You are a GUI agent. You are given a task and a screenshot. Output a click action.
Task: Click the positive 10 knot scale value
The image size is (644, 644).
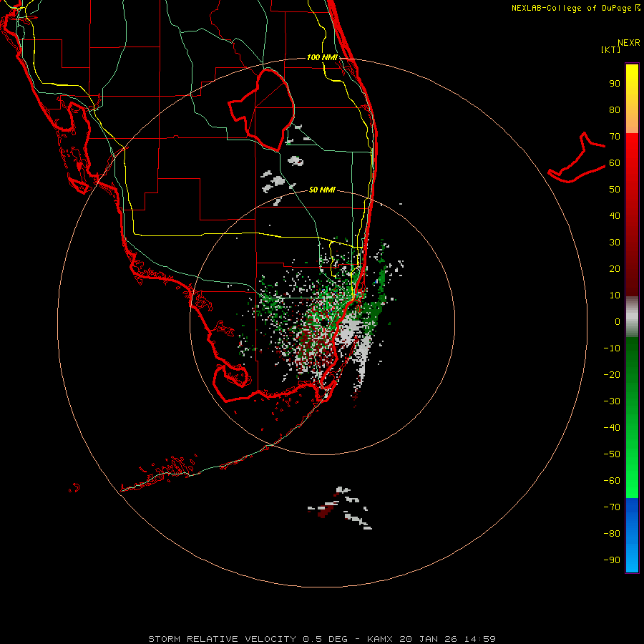click(615, 296)
